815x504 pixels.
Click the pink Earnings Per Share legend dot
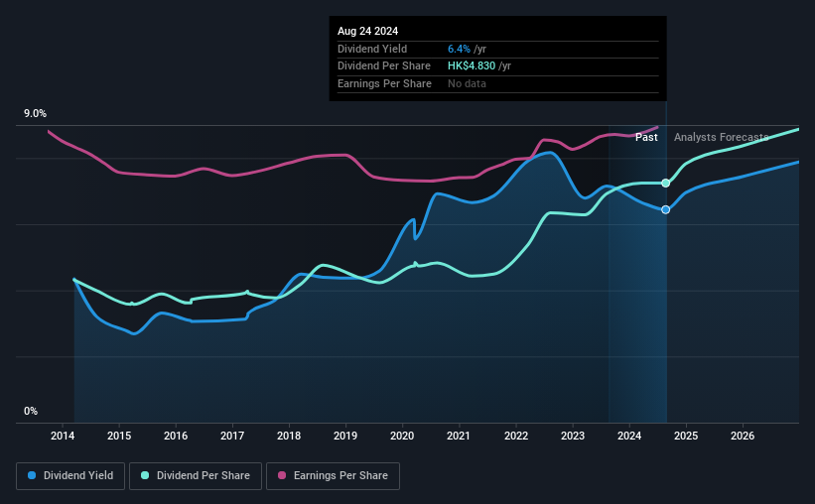(x=282, y=475)
